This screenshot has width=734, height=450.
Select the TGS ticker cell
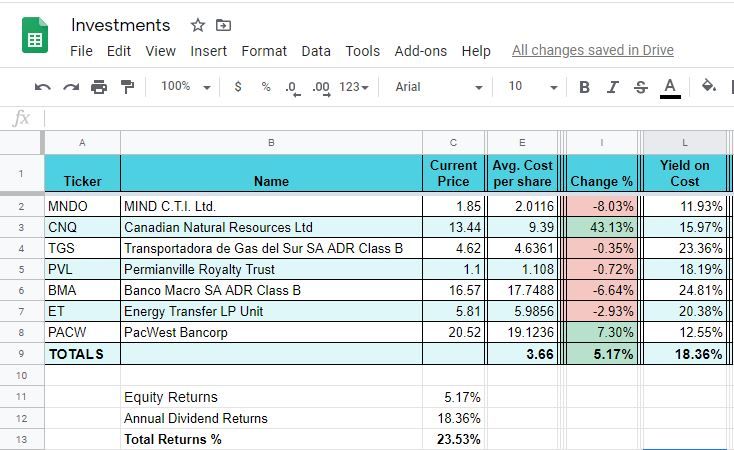(x=82, y=248)
